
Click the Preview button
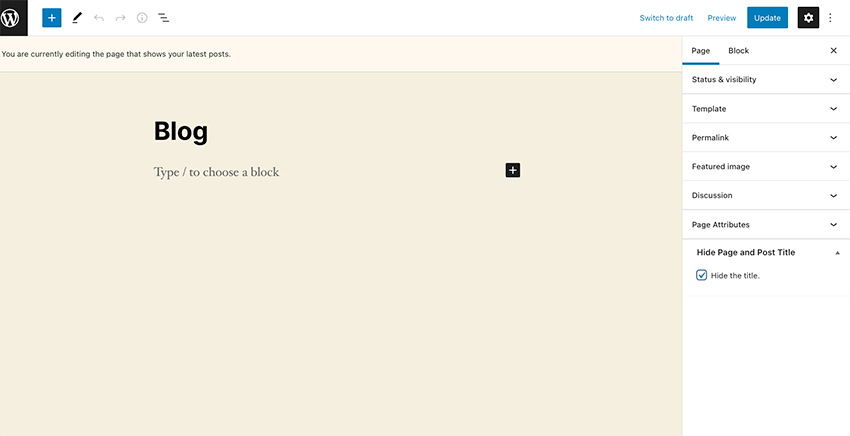(722, 18)
